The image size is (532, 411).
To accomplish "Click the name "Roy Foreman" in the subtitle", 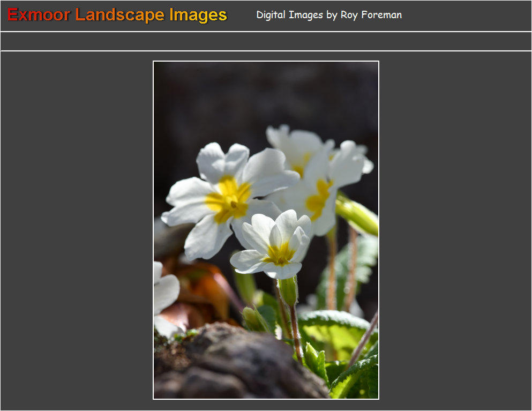I will pos(371,15).
